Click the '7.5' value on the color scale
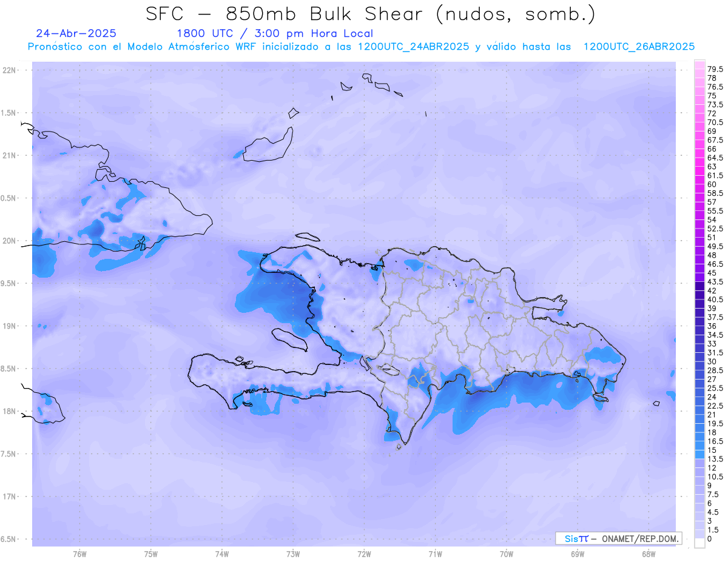This screenshot has width=728, height=562. tap(713, 494)
